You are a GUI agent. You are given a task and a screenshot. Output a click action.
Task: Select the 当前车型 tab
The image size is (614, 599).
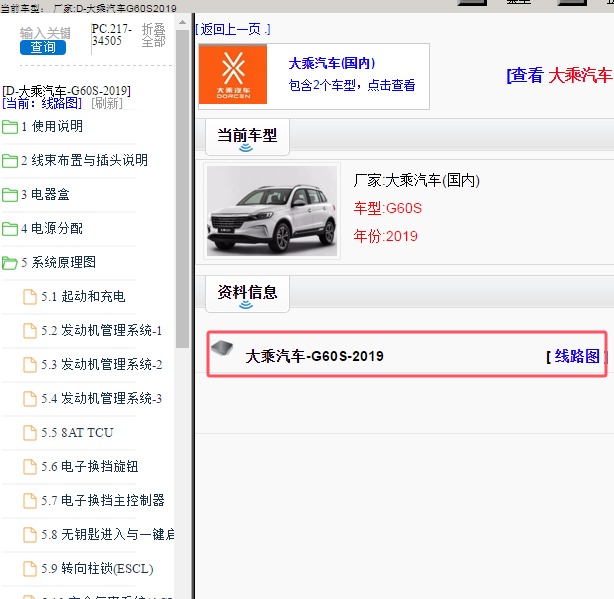point(247,137)
